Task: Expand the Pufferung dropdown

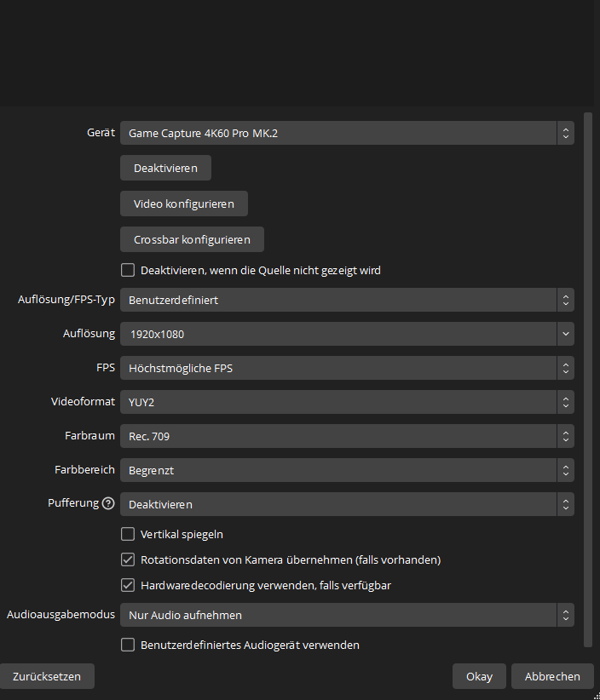Action: (346, 504)
